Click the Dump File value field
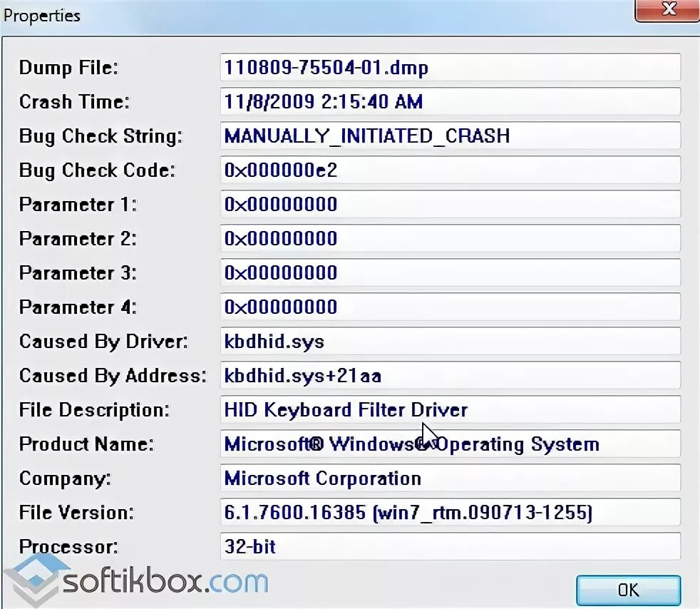 click(x=451, y=68)
